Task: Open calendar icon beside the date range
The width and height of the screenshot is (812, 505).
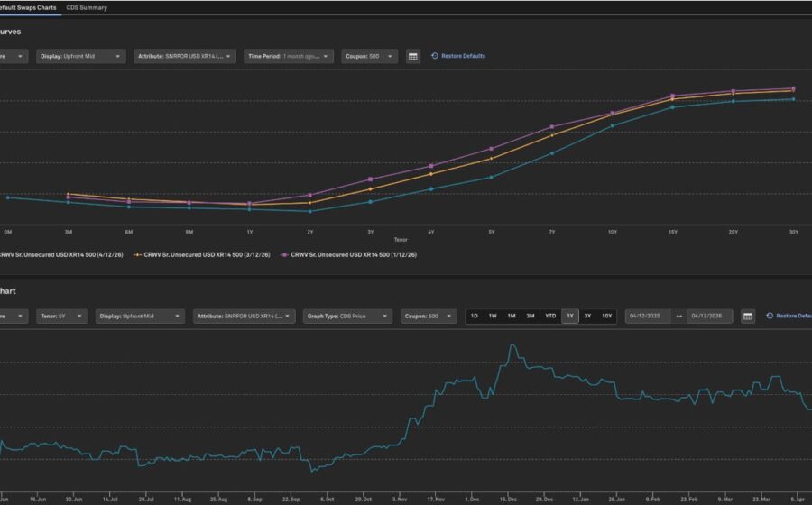Action: [x=748, y=317]
